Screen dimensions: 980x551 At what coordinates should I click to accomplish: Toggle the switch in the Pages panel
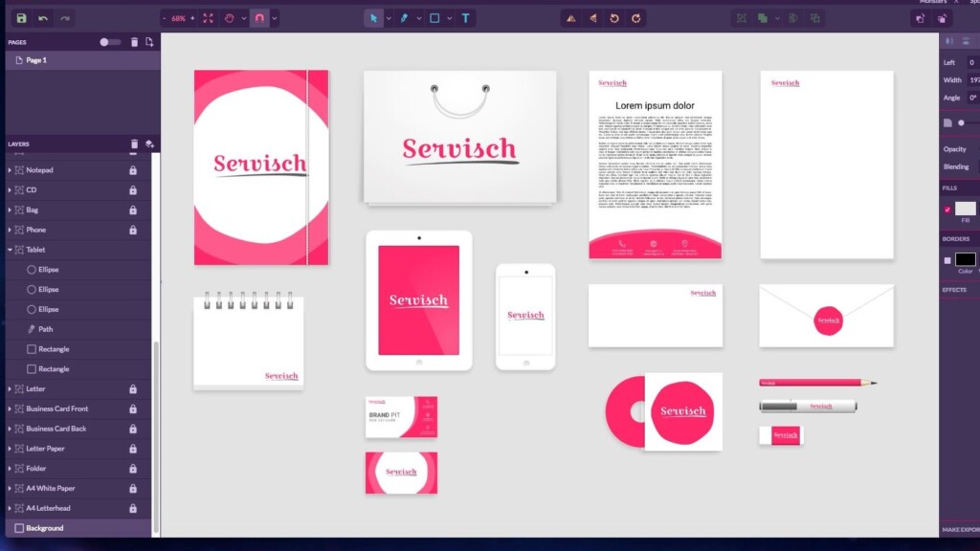coord(109,42)
